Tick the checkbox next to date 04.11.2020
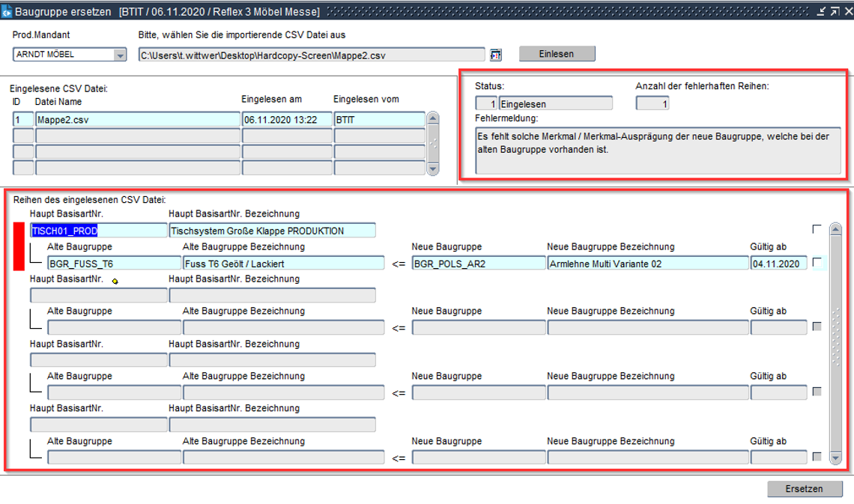The width and height of the screenshot is (854, 504). (817, 262)
